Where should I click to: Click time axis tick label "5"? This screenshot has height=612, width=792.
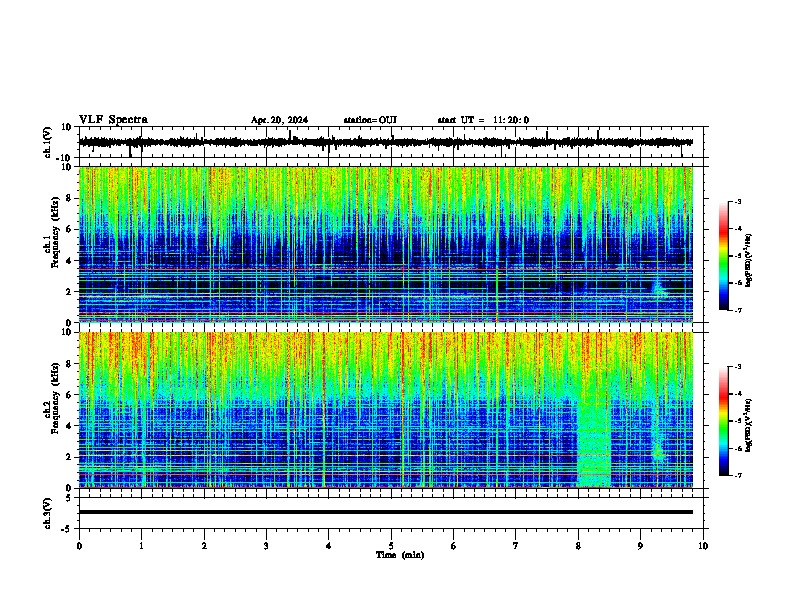tap(391, 546)
